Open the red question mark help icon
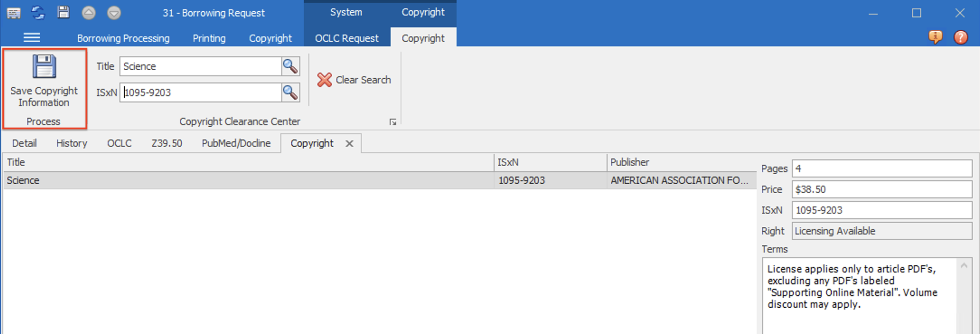 961,37
